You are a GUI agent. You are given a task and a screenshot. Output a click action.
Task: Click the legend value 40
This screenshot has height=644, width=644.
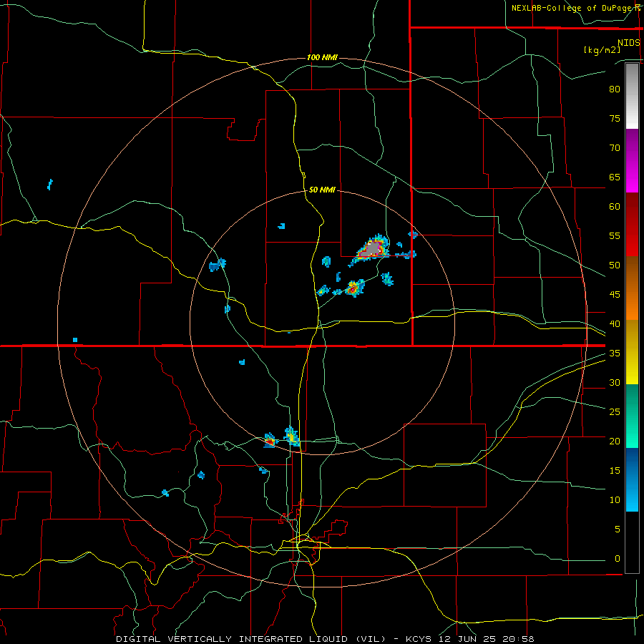(615, 323)
